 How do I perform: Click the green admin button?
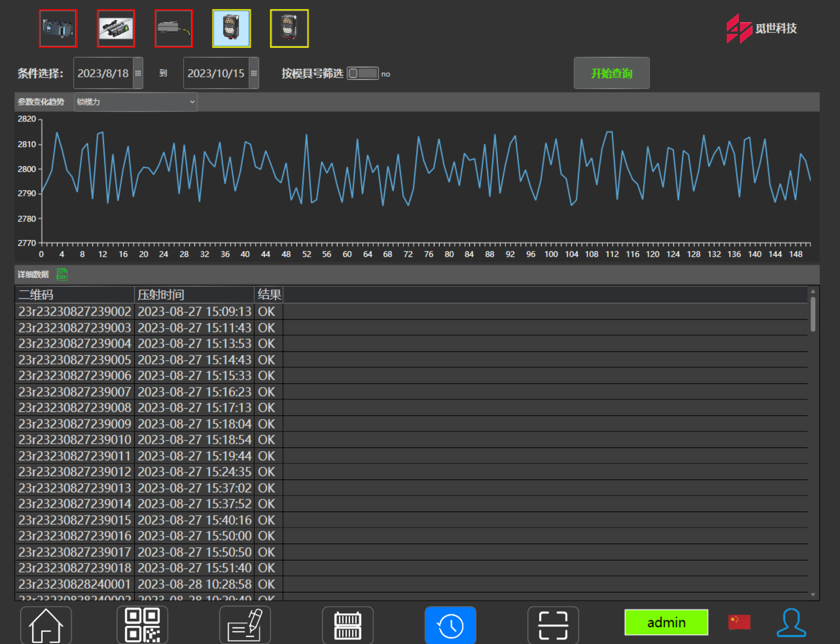666,622
